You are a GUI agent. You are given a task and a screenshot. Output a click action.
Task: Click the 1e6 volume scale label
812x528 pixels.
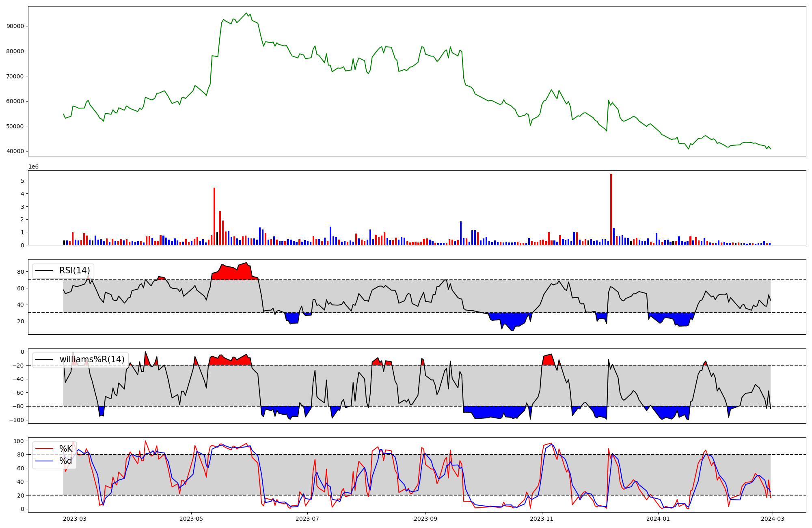33,167
